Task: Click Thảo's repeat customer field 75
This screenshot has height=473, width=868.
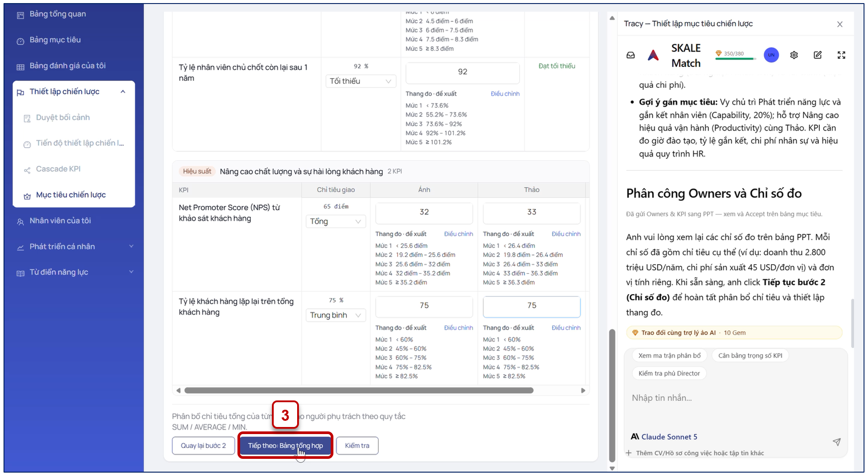Action: coord(532,306)
